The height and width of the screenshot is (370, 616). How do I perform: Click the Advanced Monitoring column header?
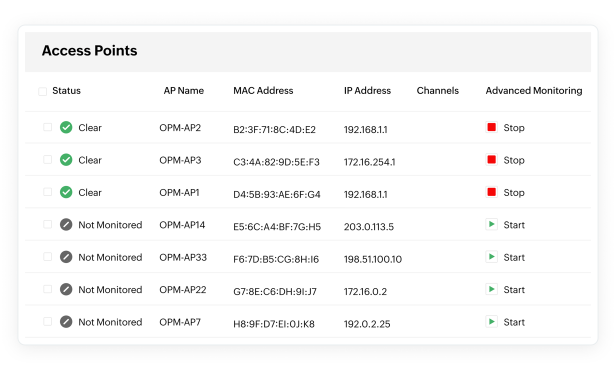534,91
